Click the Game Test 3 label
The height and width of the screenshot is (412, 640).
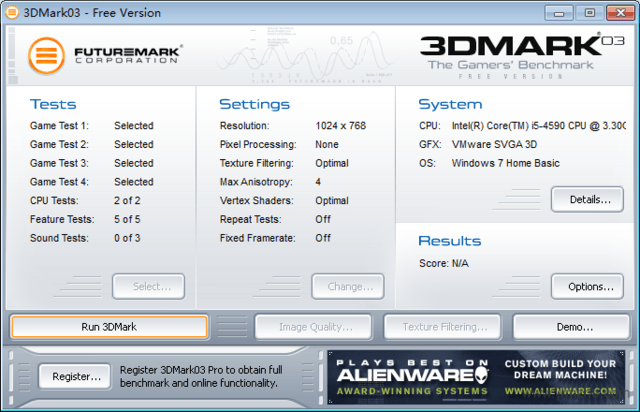(59, 163)
